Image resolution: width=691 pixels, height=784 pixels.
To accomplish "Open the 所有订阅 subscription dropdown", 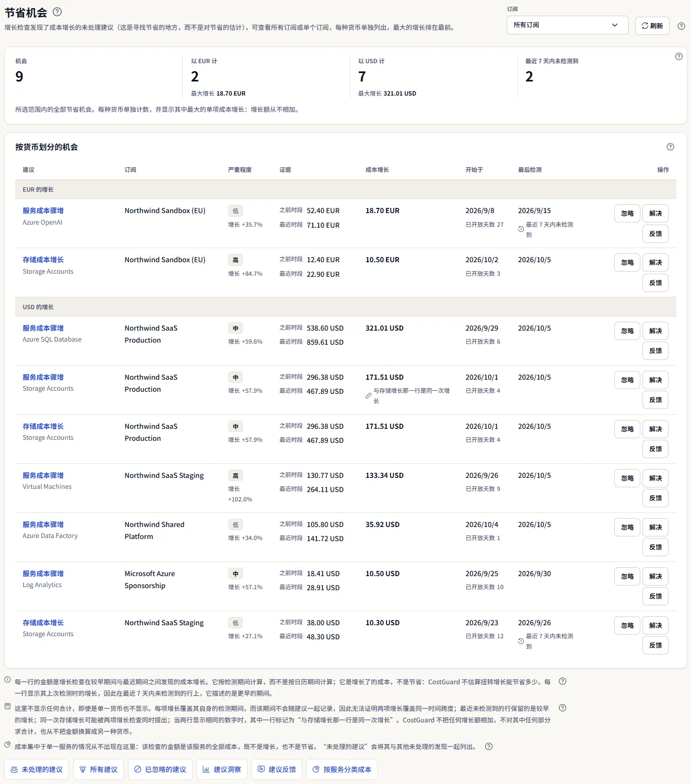I will 567,25.
